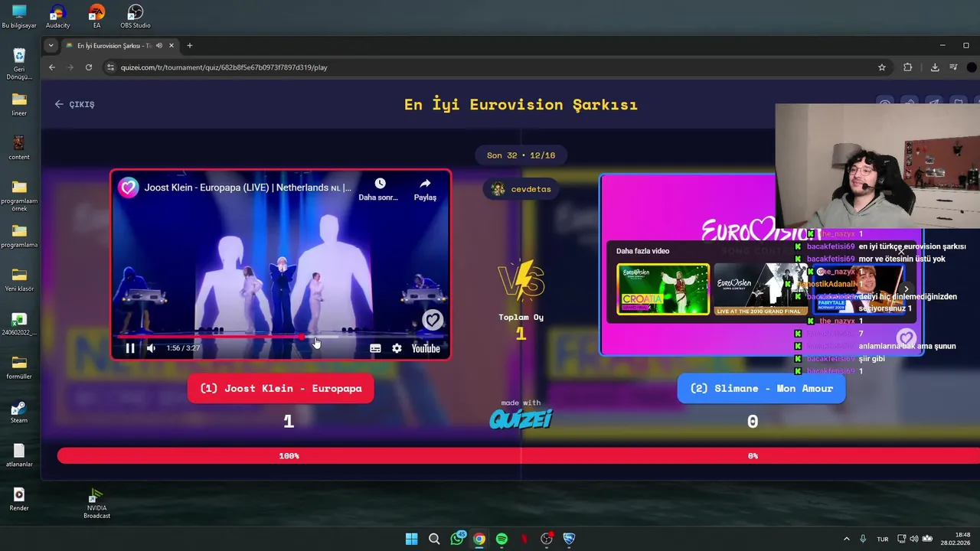Click the cevdetas user badge
This screenshot has height=551, width=980.
click(x=521, y=189)
